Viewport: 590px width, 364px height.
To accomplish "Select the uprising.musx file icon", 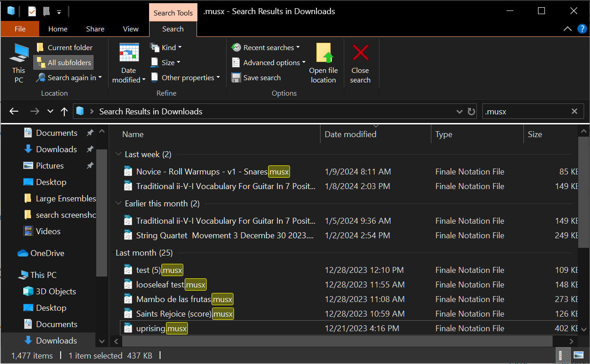I will click(128, 328).
